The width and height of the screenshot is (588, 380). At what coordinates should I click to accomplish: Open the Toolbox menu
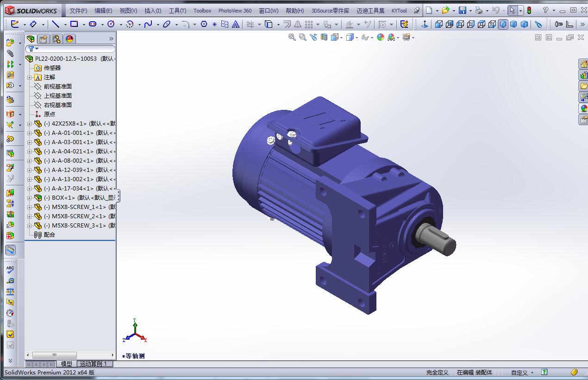tap(202, 11)
